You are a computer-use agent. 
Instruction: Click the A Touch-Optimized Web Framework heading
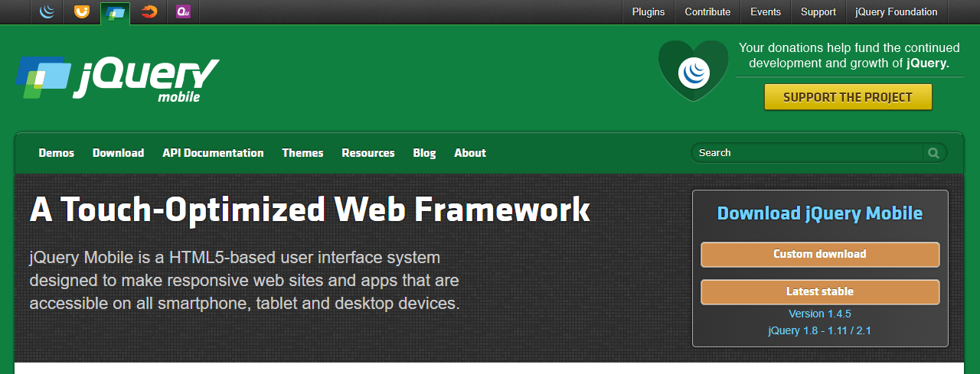coord(310,210)
